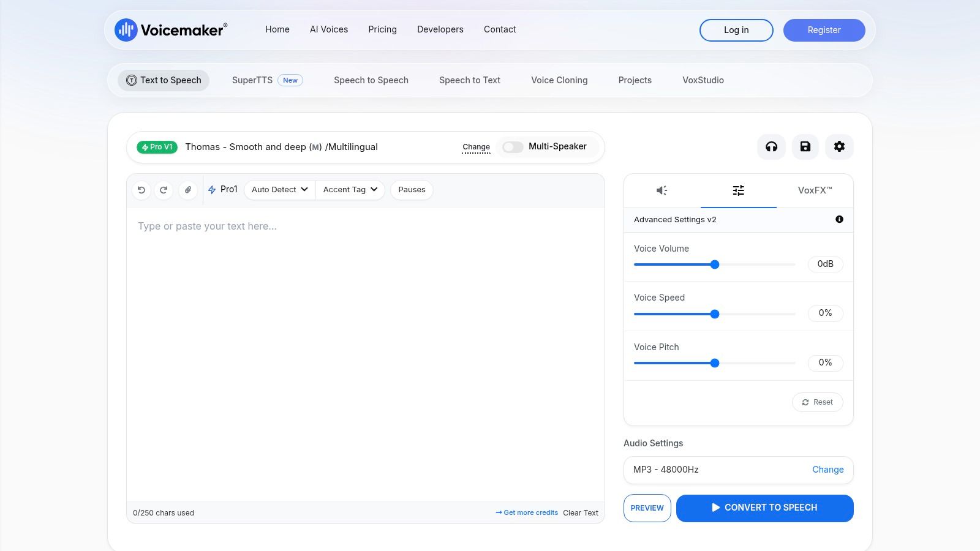
Task: Open the settings gear icon
Action: point(839,146)
